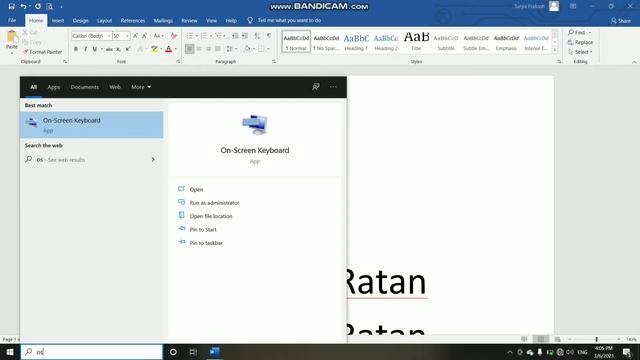Increase indent icon
This screenshot has width=640, height=360.
tap(245, 36)
